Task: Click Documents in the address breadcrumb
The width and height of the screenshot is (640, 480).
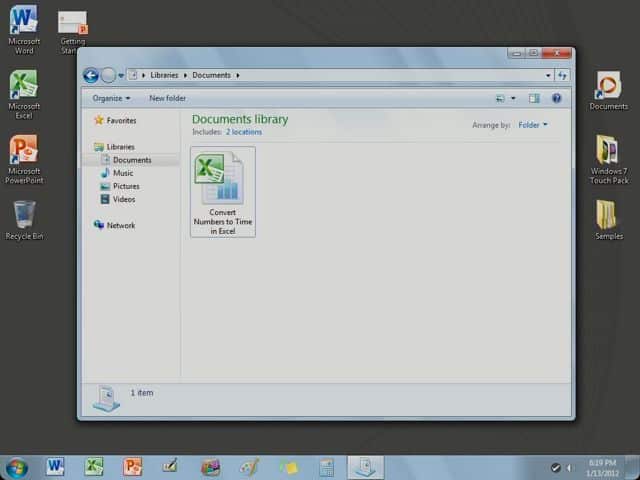Action: [x=211, y=75]
